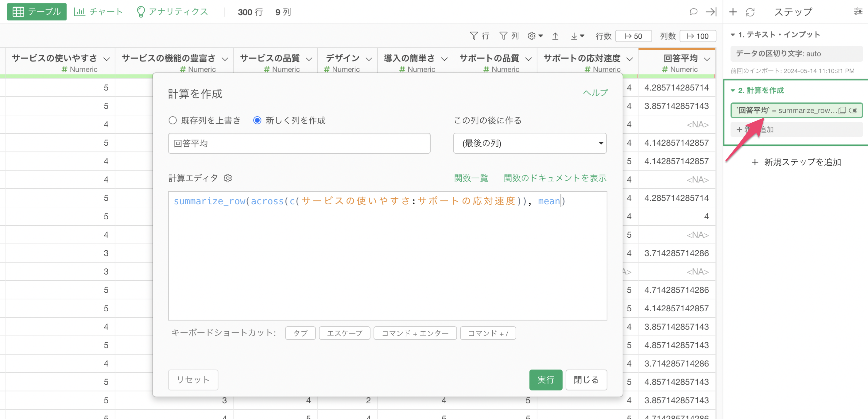
Task: Click the 実行 run button
Action: (x=545, y=380)
